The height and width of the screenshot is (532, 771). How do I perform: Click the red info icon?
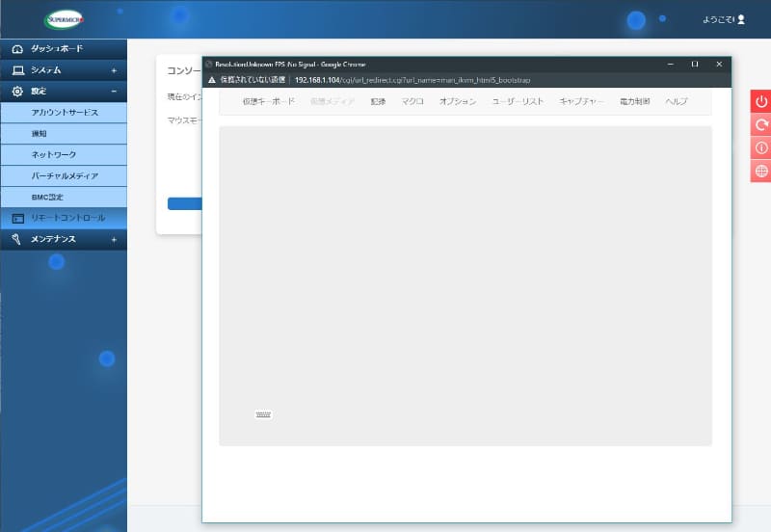coord(761,148)
